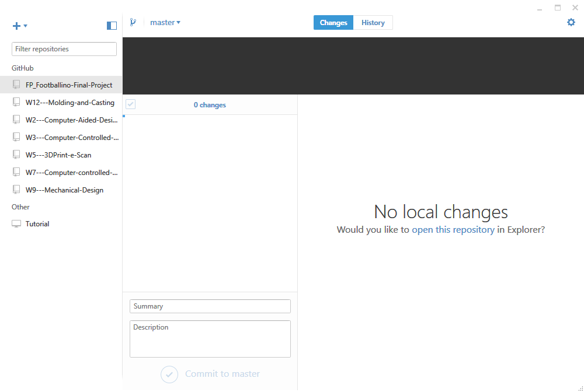Click the book icon beside W3---Computer-Controlled-...
Viewport: 584px width, 392px height.
point(16,137)
